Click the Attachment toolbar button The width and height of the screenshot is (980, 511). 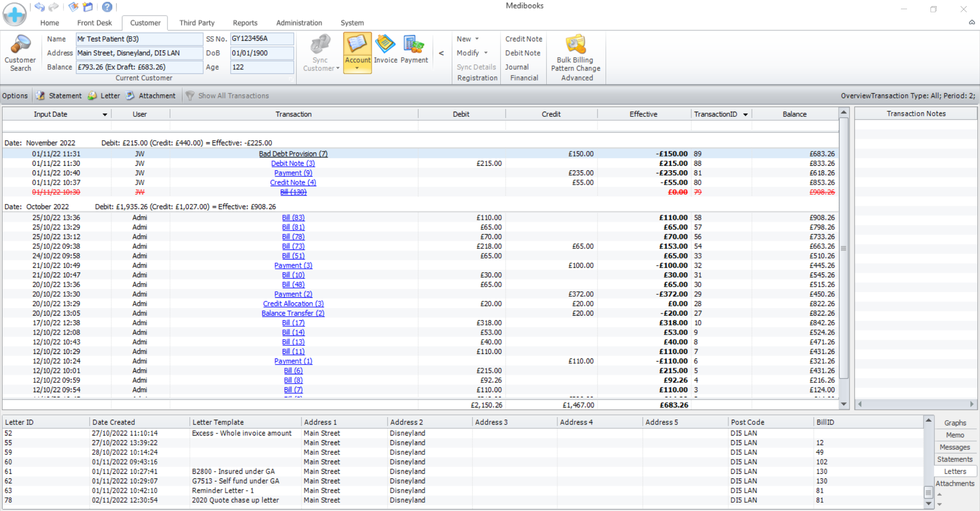coord(151,96)
